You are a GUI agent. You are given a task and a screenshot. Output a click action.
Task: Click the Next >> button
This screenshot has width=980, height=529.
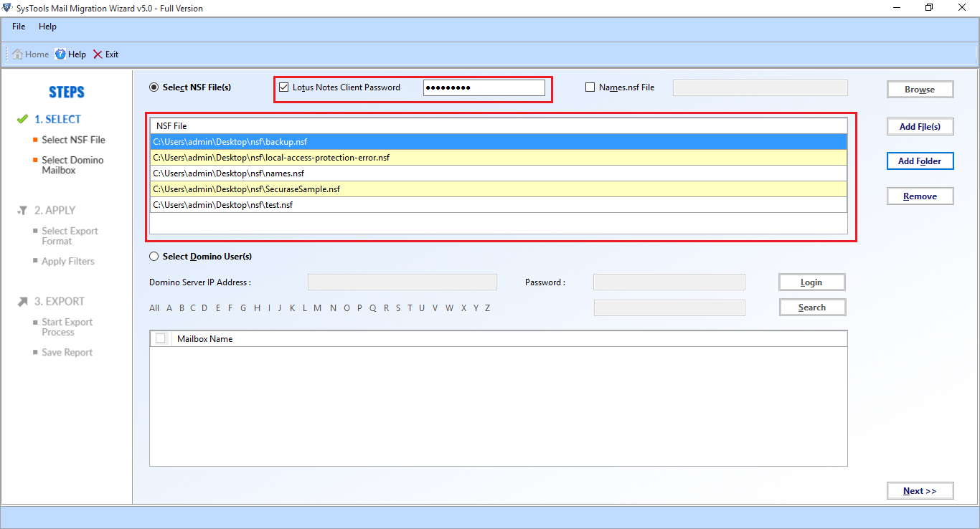(x=920, y=491)
